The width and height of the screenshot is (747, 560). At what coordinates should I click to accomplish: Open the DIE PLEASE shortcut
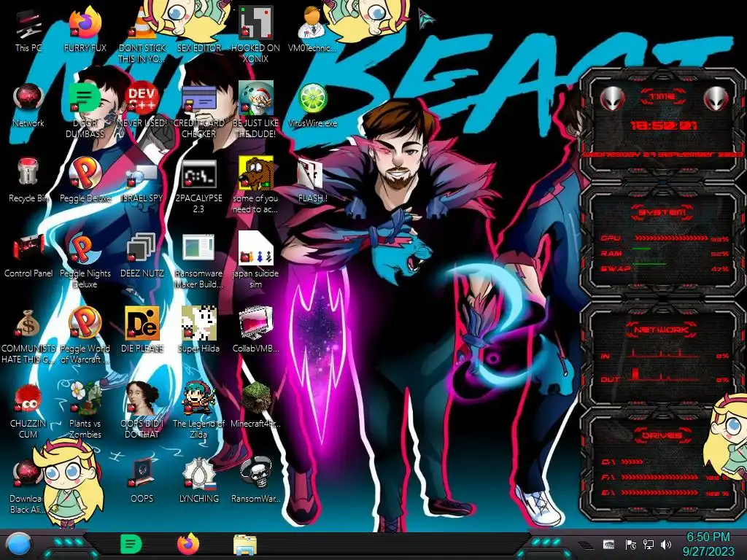coord(142,328)
